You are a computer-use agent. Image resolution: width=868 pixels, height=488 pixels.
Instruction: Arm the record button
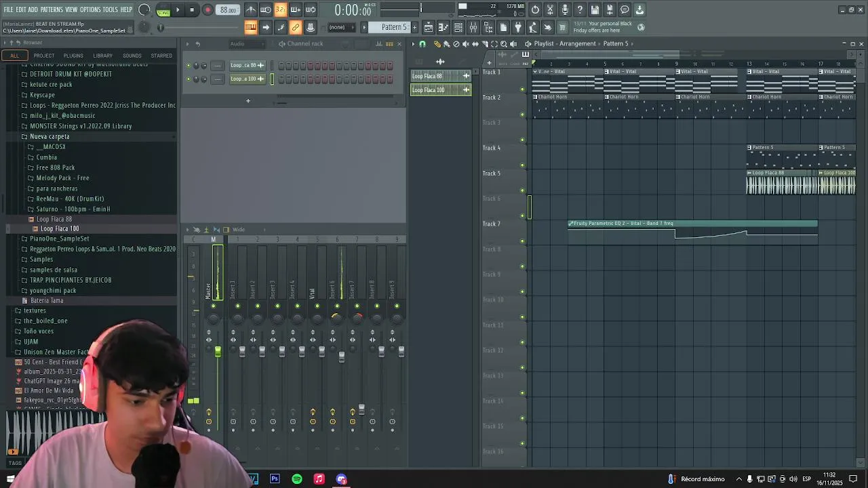208,9
